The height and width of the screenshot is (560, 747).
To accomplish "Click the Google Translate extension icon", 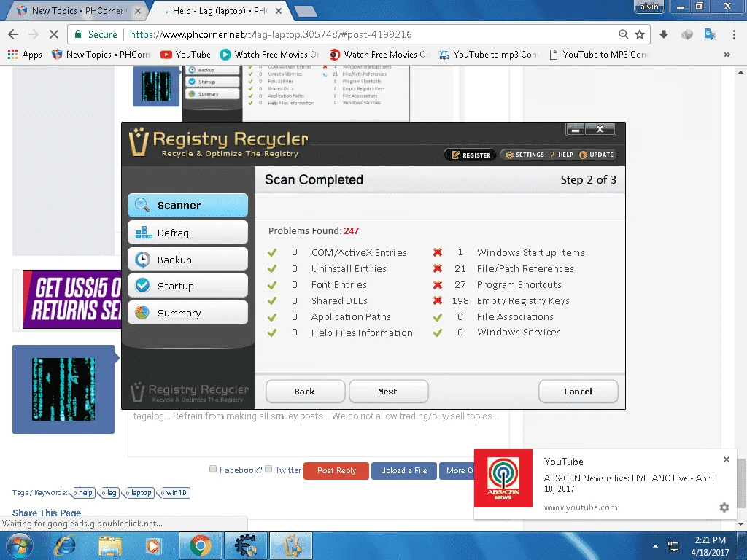I will coord(710,34).
